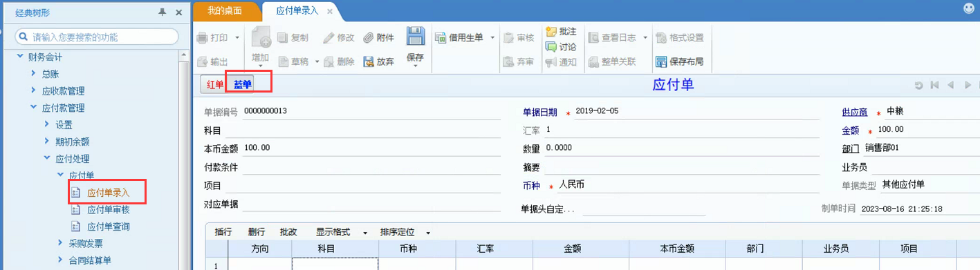Open 应付单审核 in the tree
Screen dimensions: 980x270
coord(108,210)
